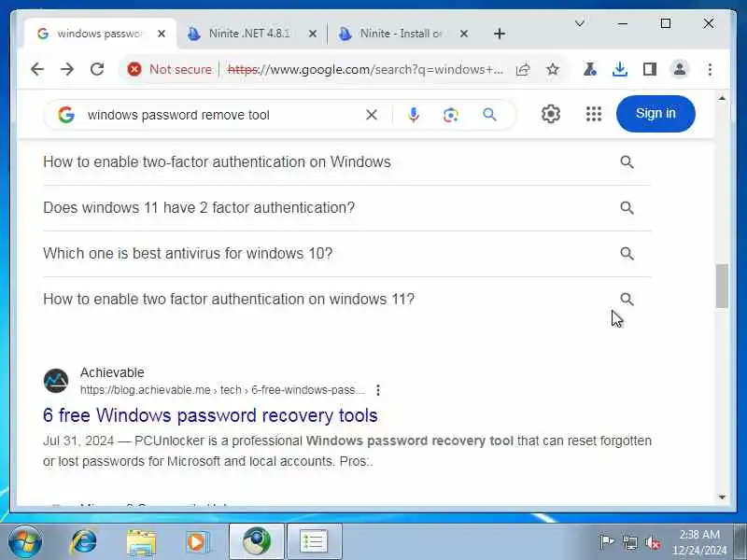Open the Chrome downloads icon

click(x=619, y=69)
